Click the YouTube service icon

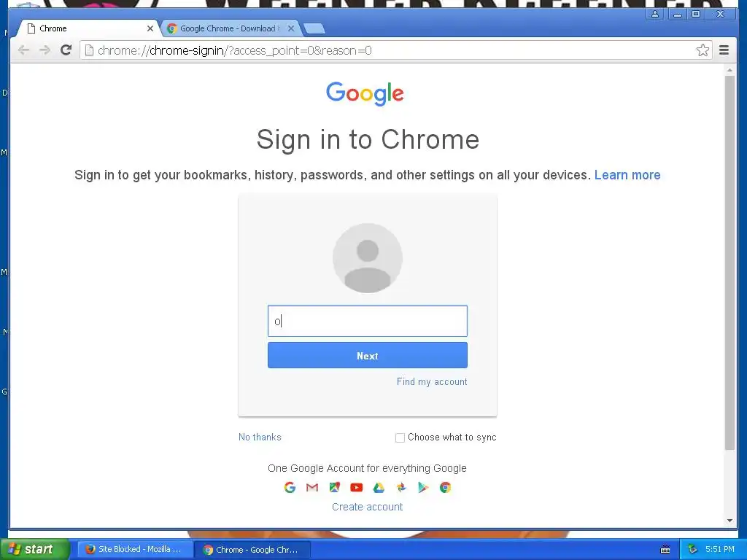(356, 487)
